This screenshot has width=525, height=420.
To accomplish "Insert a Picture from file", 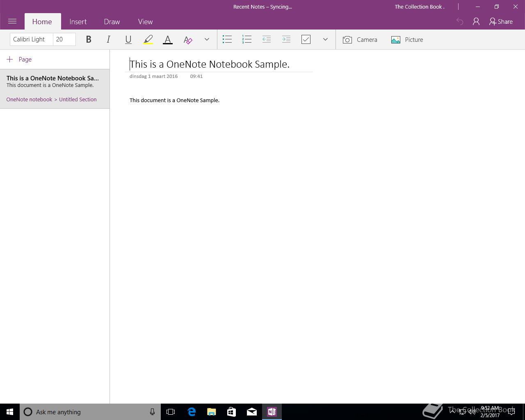I will tap(407, 39).
